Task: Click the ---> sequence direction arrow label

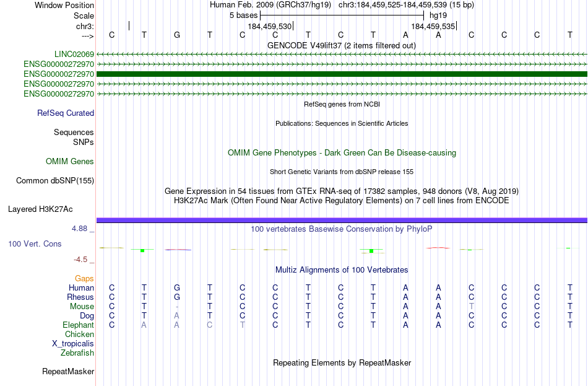Action: (x=87, y=36)
